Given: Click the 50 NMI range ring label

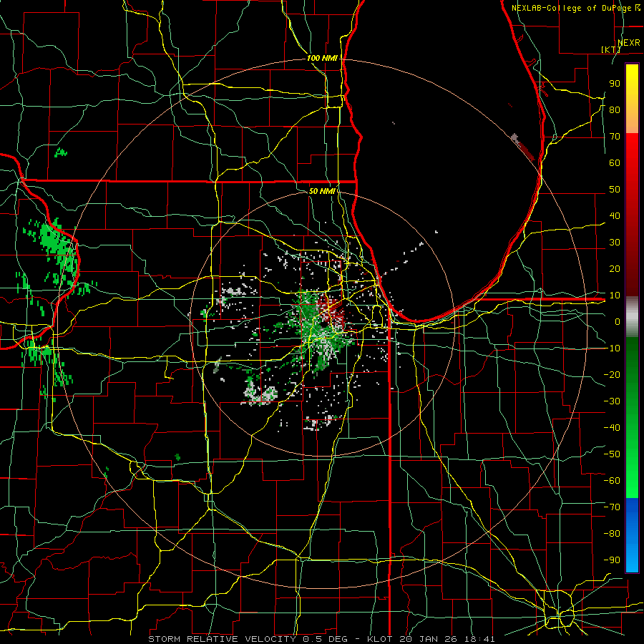Looking at the screenshot, I should [x=322, y=191].
